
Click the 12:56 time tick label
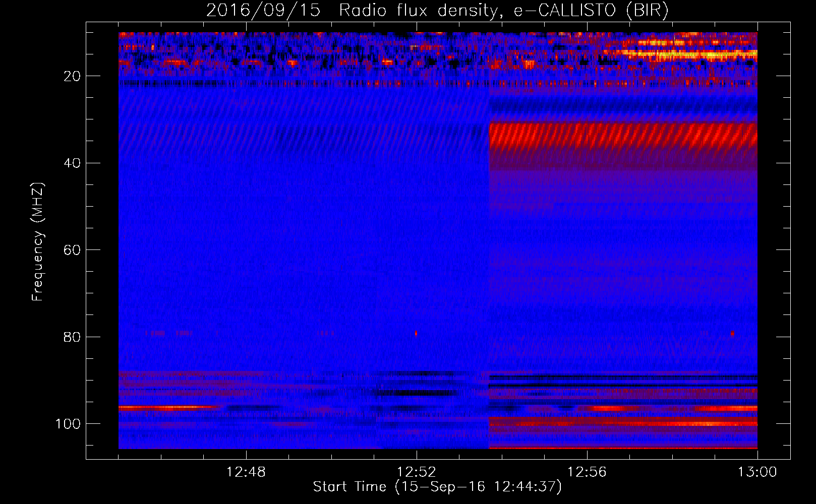pos(587,472)
